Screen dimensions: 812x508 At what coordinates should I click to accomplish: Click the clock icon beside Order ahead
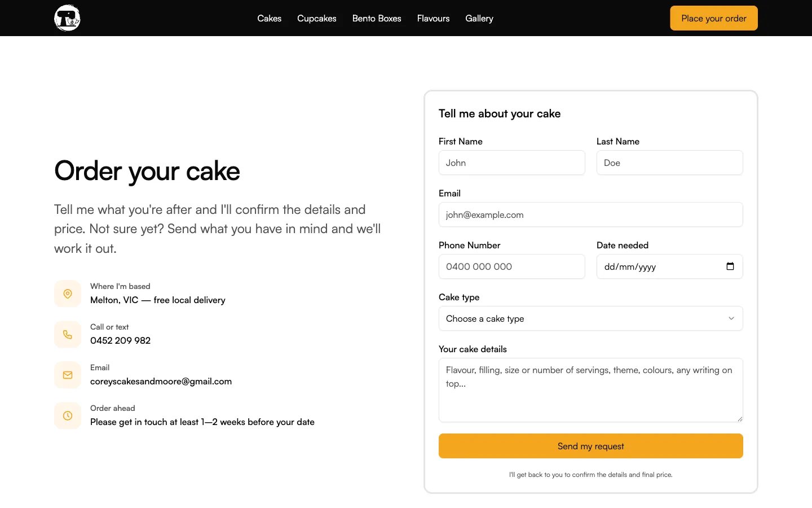pyautogui.click(x=68, y=415)
